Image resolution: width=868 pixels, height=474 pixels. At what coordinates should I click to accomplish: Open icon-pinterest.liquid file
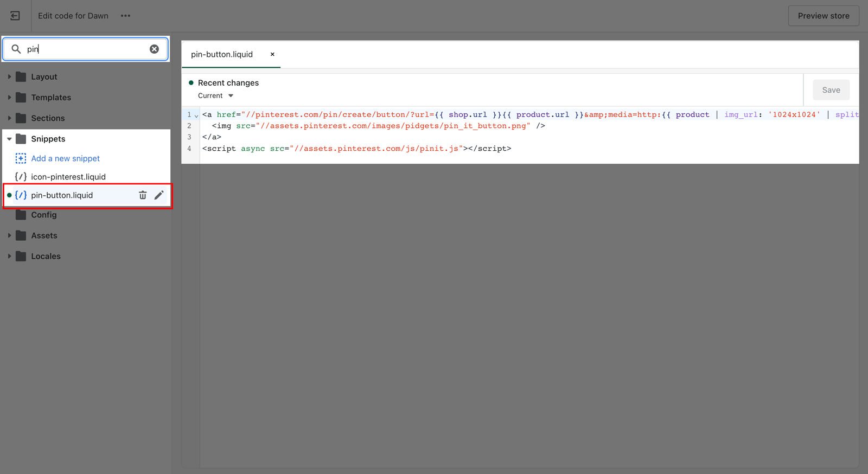68,177
